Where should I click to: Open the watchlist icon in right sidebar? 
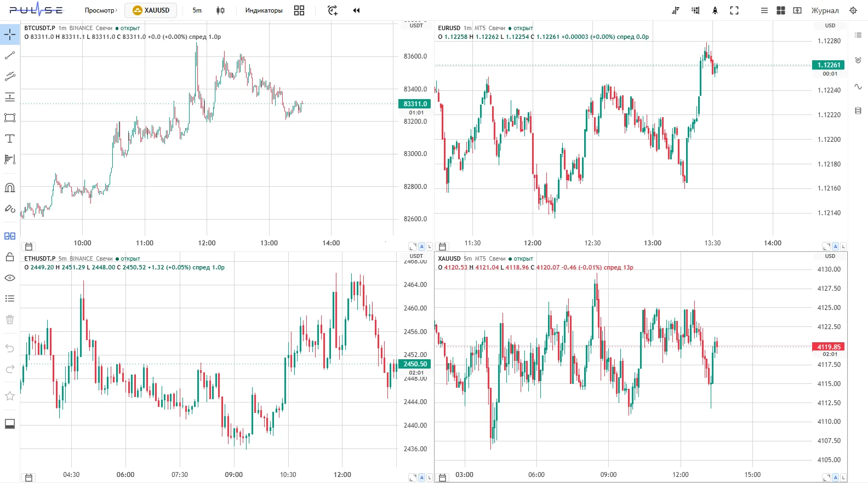(858, 35)
